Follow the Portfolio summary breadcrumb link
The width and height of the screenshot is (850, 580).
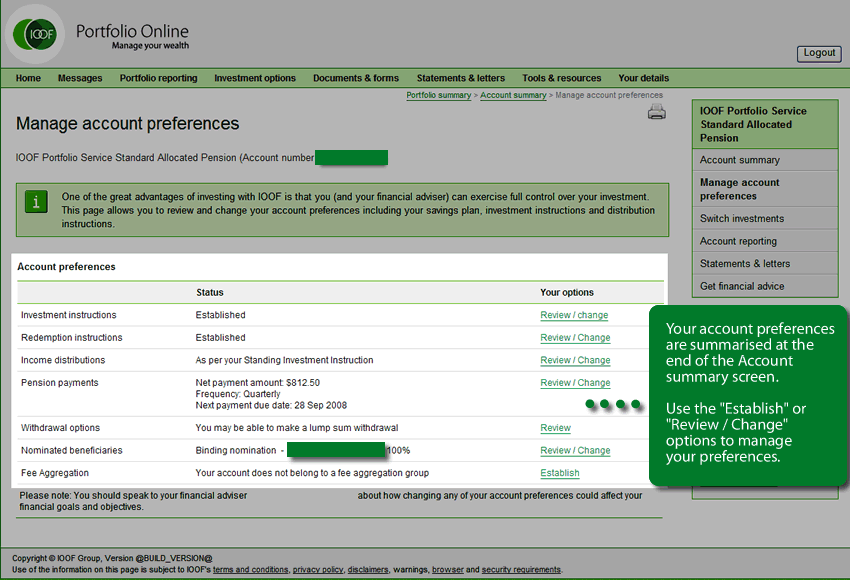[439, 95]
